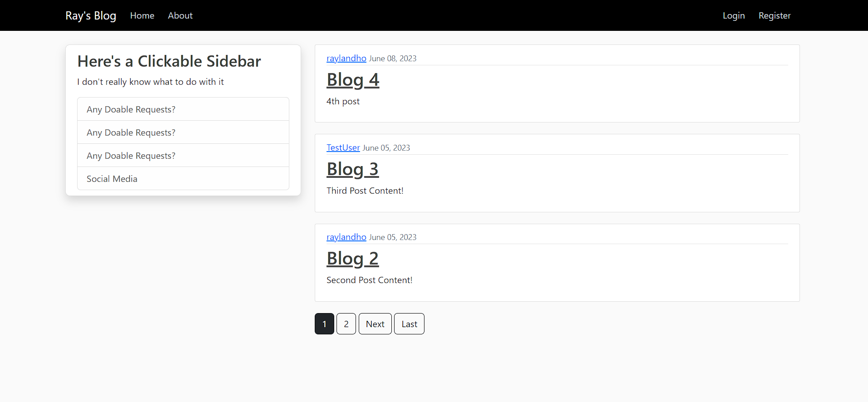This screenshot has height=402, width=868.
Task: Open the Register page
Action: pyautogui.click(x=774, y=15)
